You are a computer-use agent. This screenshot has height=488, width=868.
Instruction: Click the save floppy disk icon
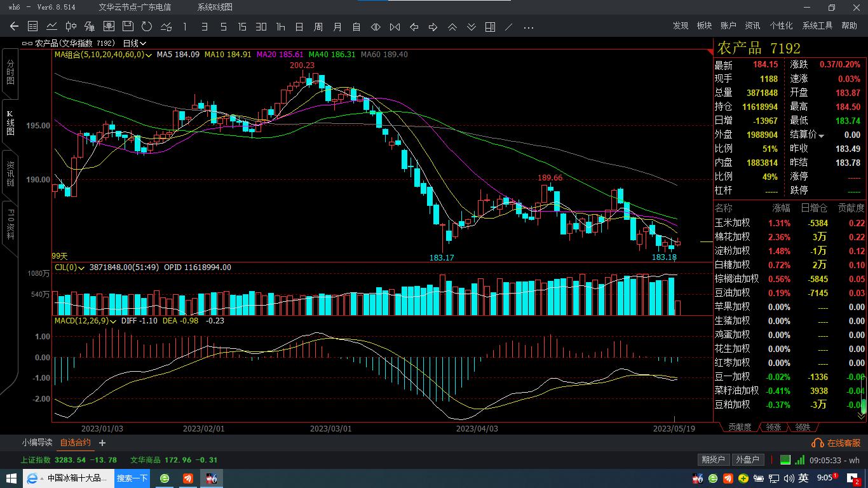(128, 27)
